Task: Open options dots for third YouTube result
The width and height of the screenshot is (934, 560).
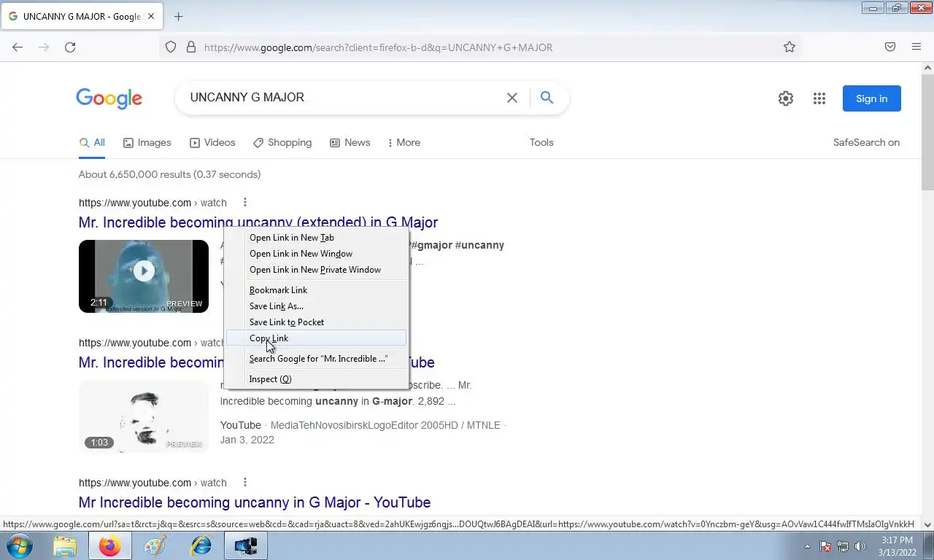Action: 245,483
